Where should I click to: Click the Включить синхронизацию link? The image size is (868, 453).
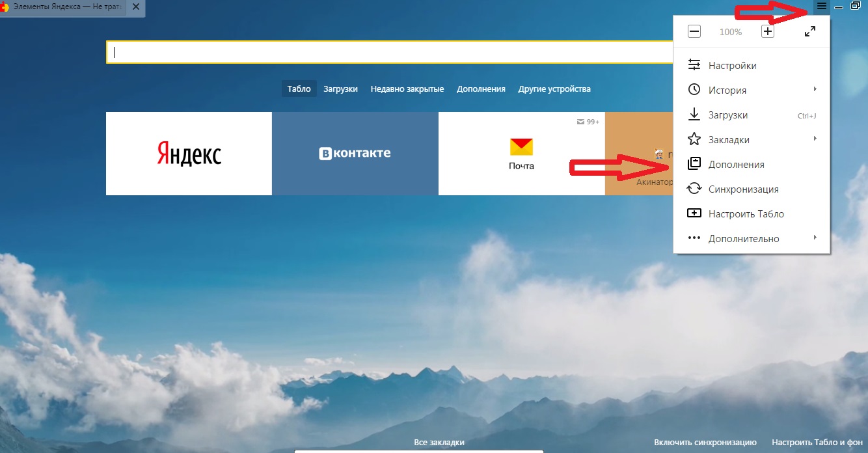pyautogui.click(x=705, y=443)
